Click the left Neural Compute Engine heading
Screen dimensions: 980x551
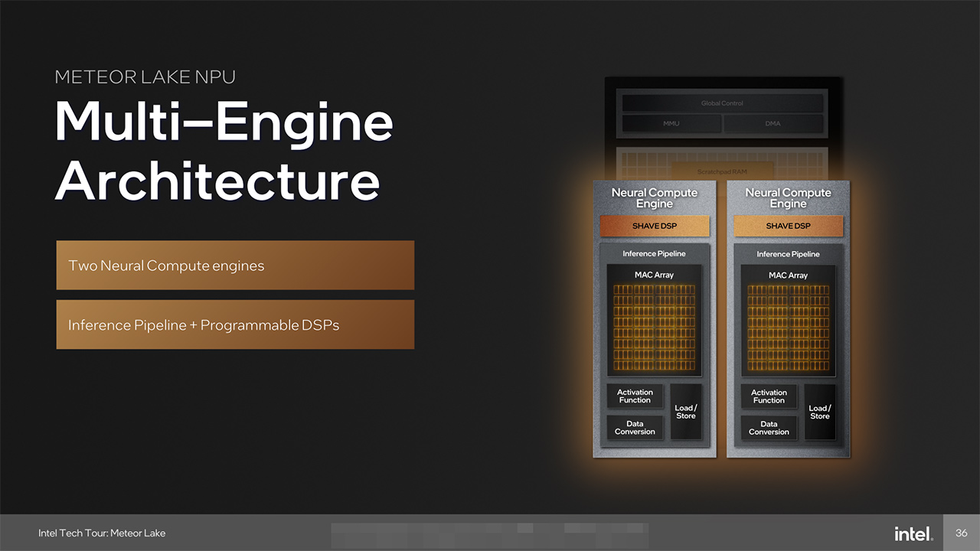654,198
